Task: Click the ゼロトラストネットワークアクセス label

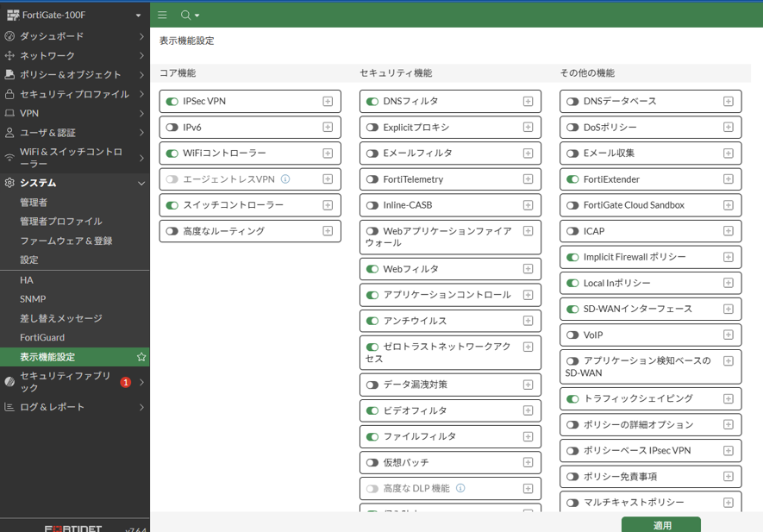Action: [x=438, y=353]
